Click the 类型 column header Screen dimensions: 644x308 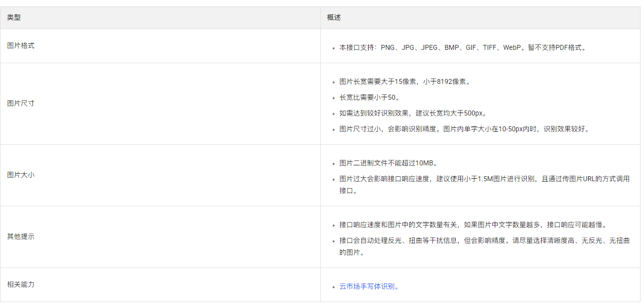tap(14, 18)
